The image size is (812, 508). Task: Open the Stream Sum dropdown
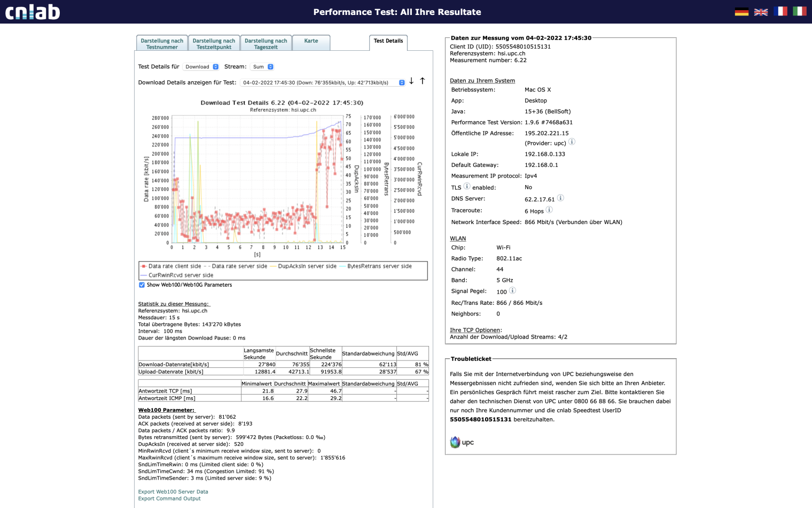[x=263, y=67]
